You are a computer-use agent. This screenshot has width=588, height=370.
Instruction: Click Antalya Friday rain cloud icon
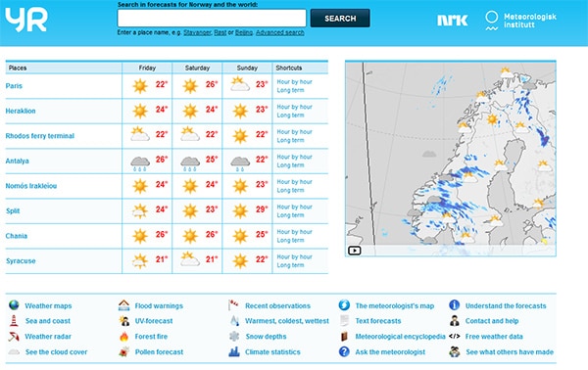tap(140, 163)
